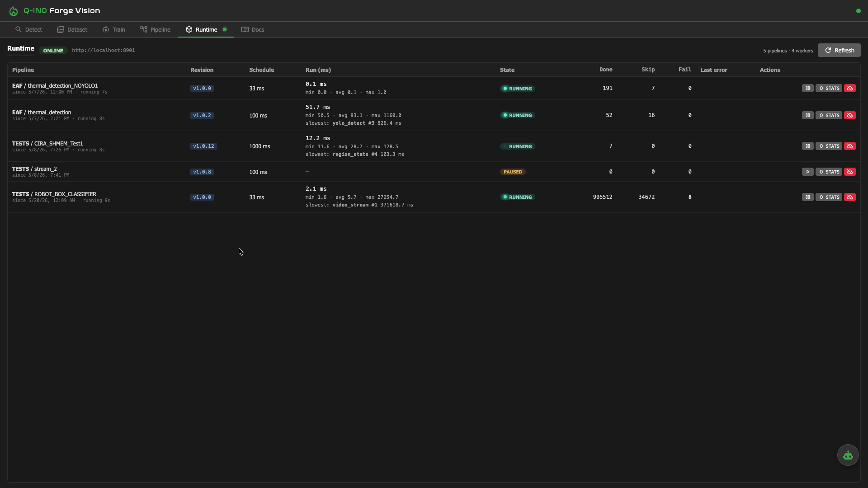Refresh the runtime pipeline list
This screenshot has height=488, width=868.
click(839, 50)
